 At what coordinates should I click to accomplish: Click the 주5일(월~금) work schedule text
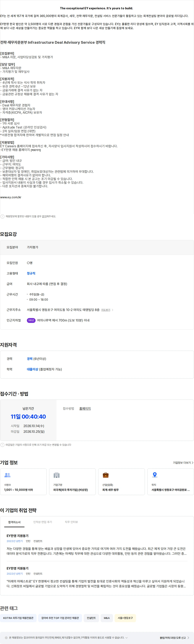pyautogui.click(x=37, y=295)
